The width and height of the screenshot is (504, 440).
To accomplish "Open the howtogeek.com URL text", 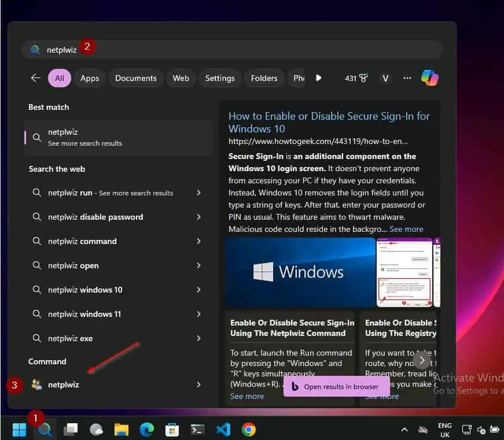I will [318, 141].
